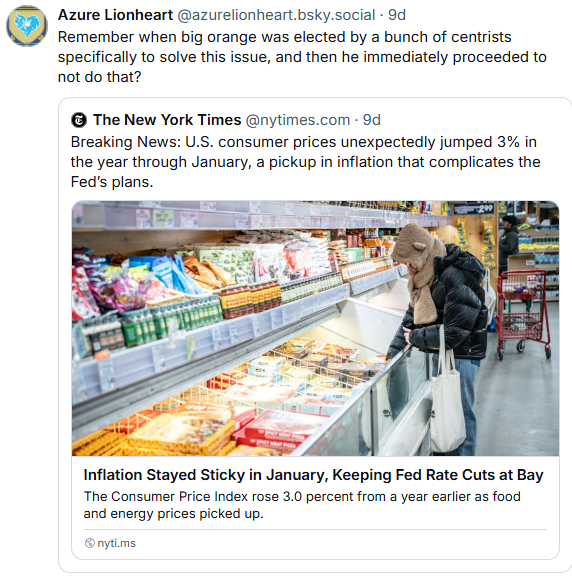This screenshot has width=572, height=577.
Task: Click the @nytimes.com handle
Action: point(298,120)
